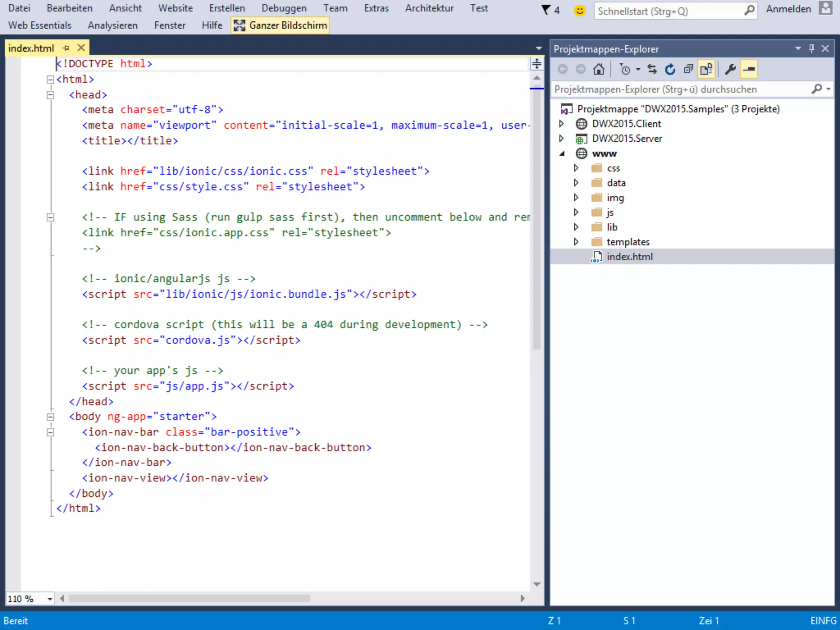Screen dimensions: 840x630
Task: Click the sync with active document icon
Action: [x=652, y=69]
